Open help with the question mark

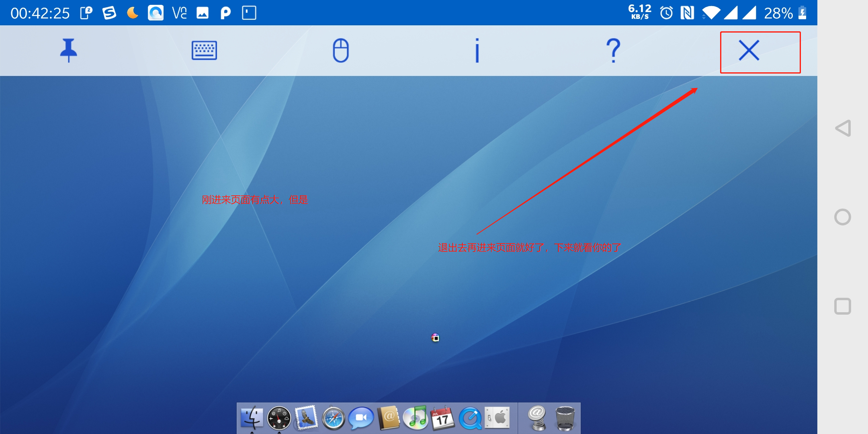pyautogui.click(x=613, y=50)
